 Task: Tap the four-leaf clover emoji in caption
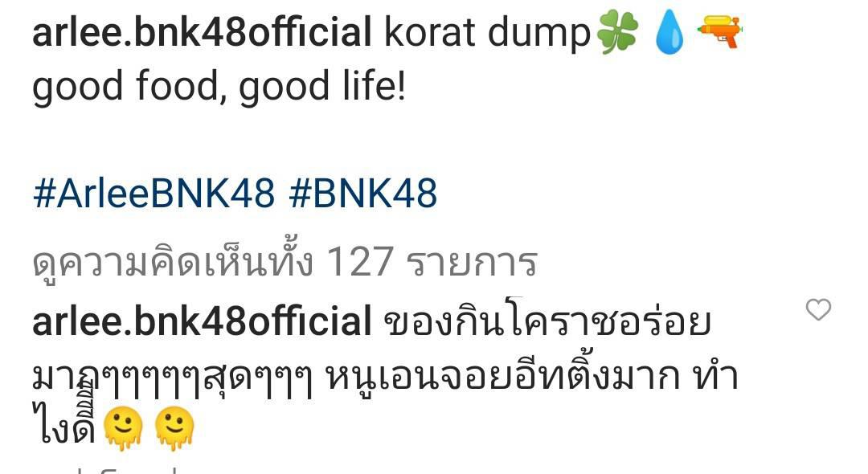[x=617, y=32]
